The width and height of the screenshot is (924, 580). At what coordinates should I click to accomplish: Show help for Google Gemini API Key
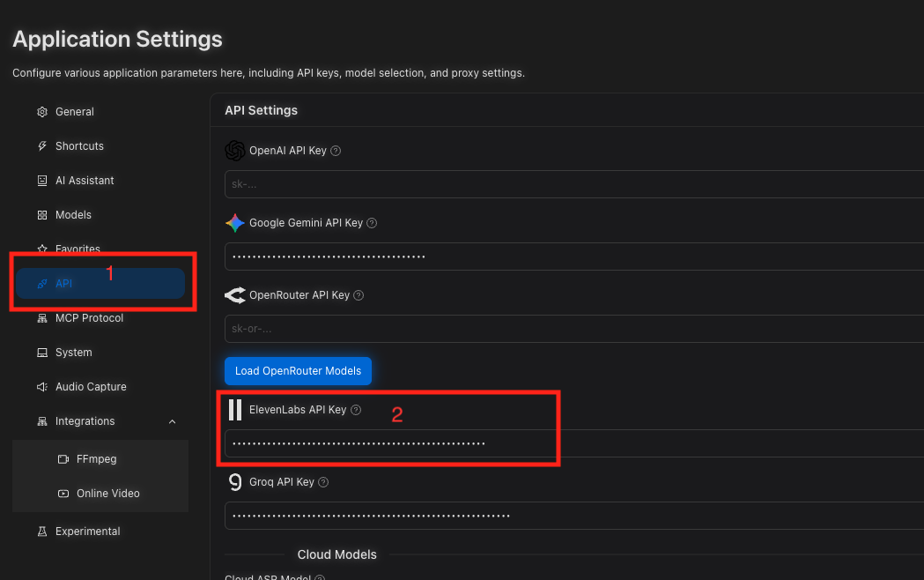pos(372,223)
